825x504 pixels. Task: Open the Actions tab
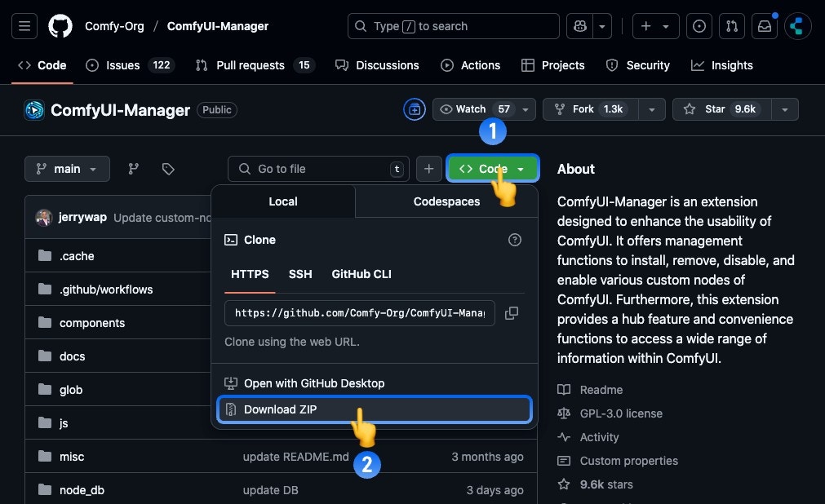[470, 65]
